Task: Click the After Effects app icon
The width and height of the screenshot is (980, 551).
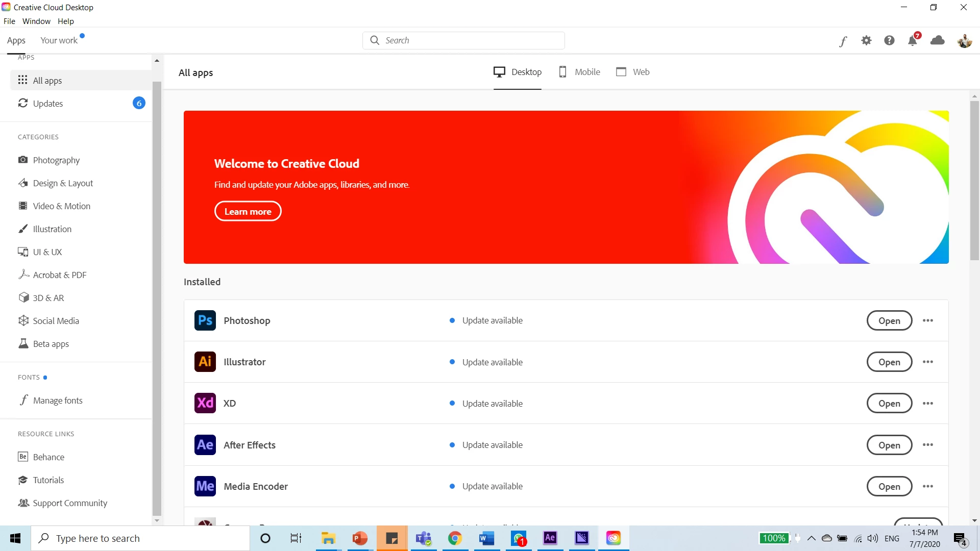Action: point(205,445)
